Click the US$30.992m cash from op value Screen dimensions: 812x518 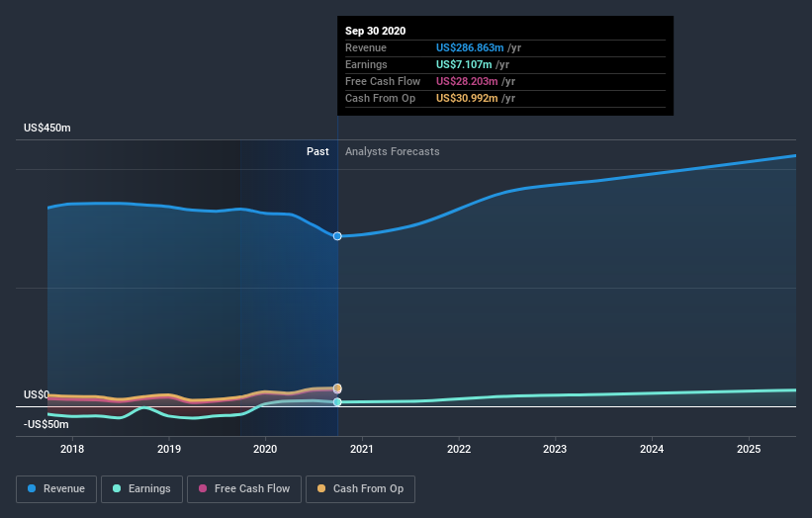point(467,98)
